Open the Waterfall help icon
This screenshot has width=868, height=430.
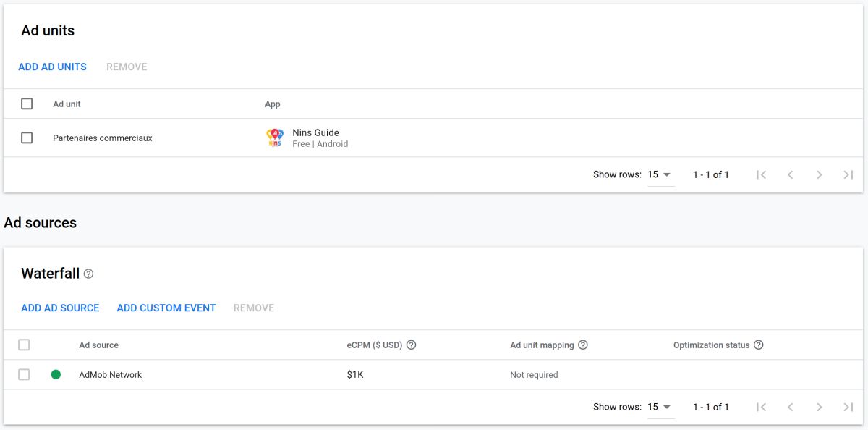88,274
